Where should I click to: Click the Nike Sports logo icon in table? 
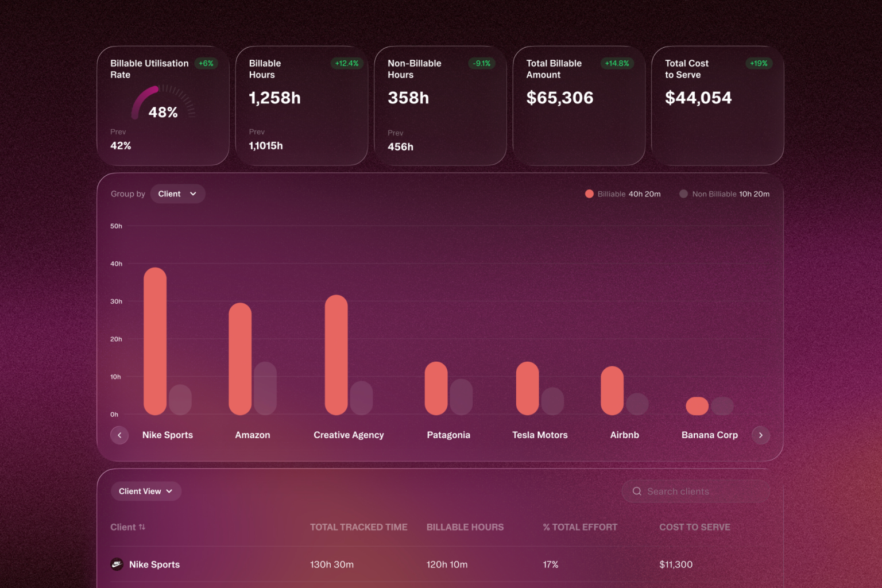point(117,564)
